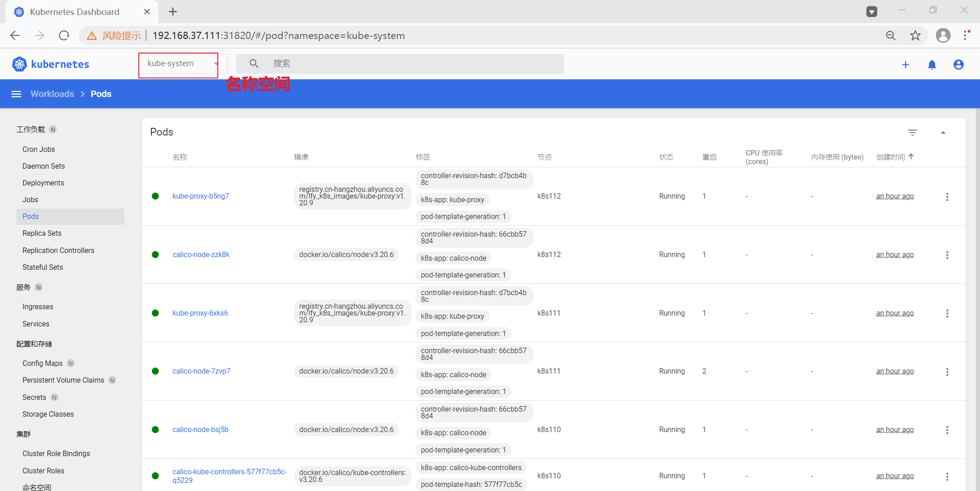Open Cron Jobs in sidebar
Viewport: 980px width, 491px height.
pos(39,149)
